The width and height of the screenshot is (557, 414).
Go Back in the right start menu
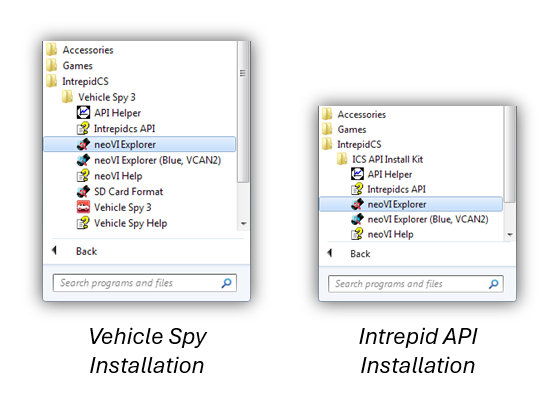[349, 254]
